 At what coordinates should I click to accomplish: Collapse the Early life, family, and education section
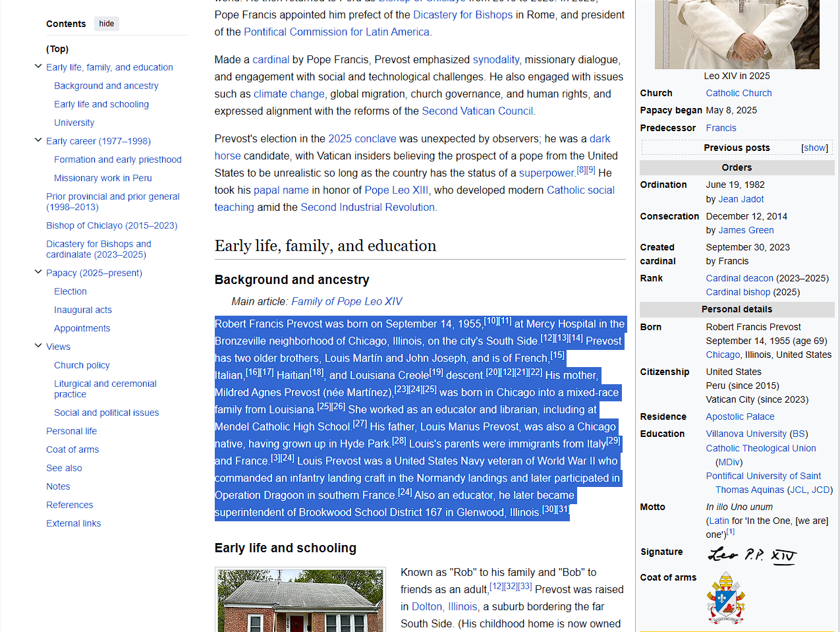38,67
